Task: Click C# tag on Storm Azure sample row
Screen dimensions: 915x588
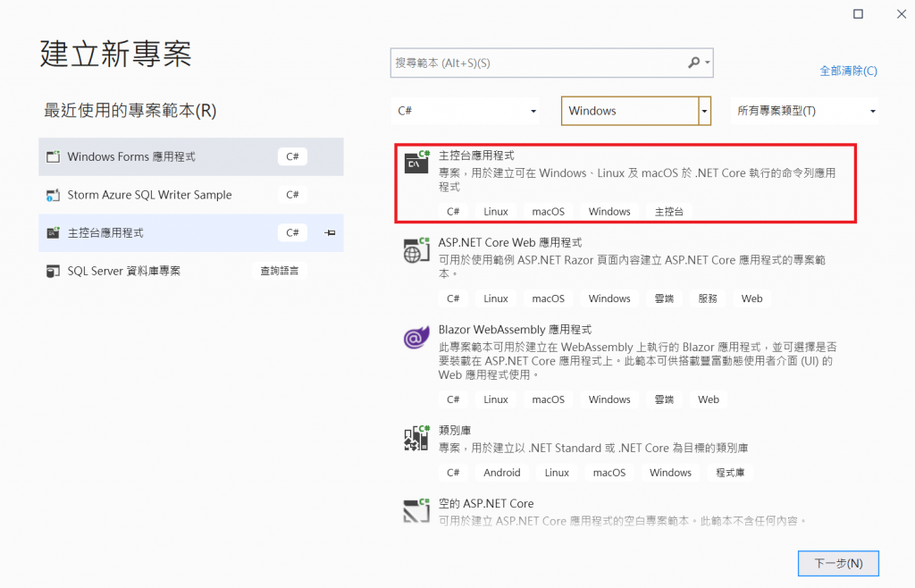Action: [292, 195]
